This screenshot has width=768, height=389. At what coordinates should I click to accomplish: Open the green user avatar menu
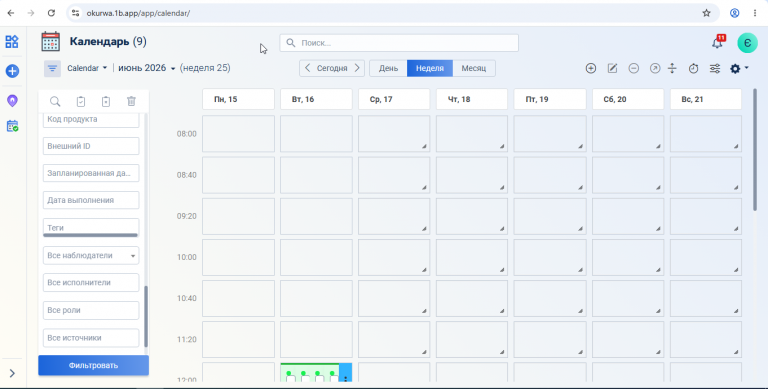pos(747,43)
